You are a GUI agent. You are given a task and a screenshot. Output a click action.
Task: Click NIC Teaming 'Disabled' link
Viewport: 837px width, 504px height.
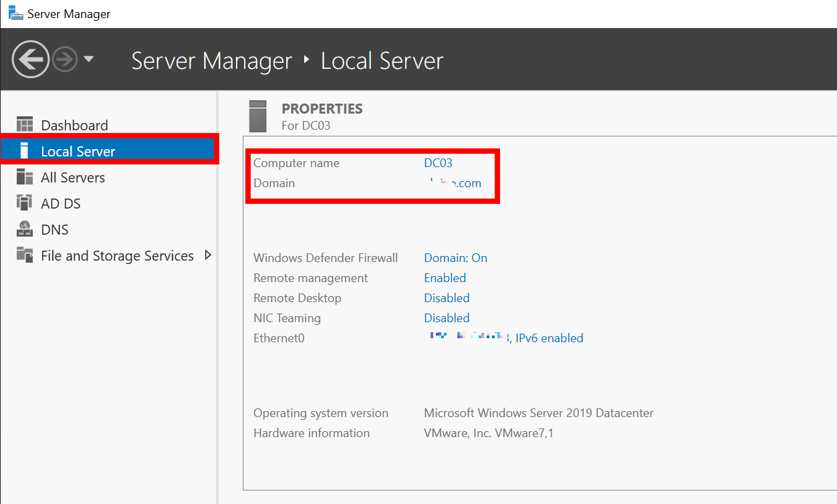[447, 318]
